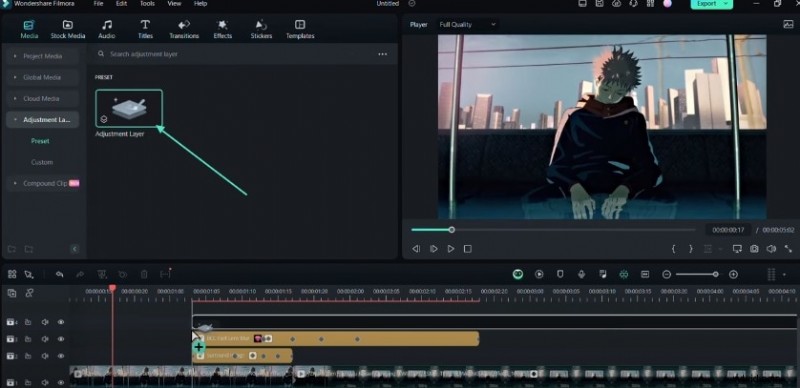Select the Preset subcategory
The height and width of the screenshot is (388, 800).
coord(40,141)
